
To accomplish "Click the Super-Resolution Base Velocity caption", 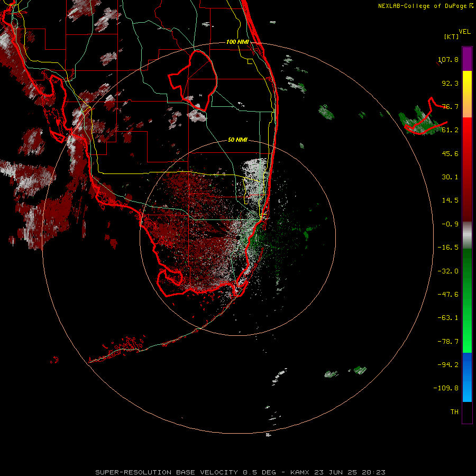I will pos(241,472).
